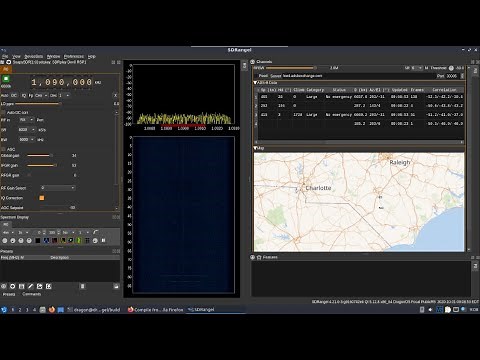
Task: Open the Preferences menu
Action: 74,56
